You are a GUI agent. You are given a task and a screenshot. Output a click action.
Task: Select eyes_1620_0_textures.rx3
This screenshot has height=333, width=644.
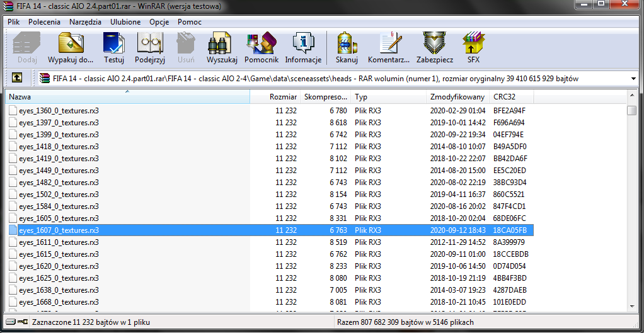coord(59,266)
